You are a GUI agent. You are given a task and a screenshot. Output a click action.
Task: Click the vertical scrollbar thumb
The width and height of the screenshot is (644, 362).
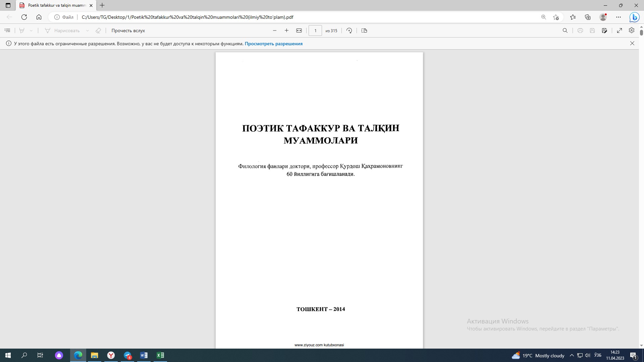[641, 33]
